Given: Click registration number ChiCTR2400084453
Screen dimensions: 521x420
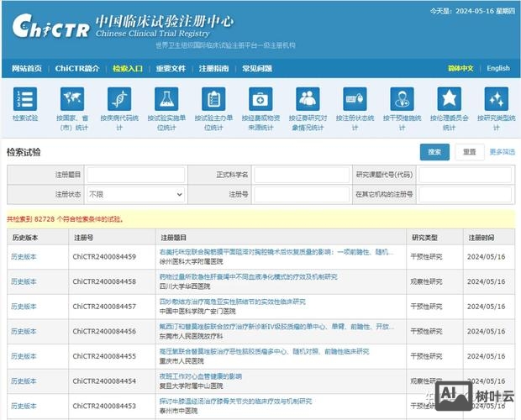Looking at the screenshot, I should click(104, 406).
